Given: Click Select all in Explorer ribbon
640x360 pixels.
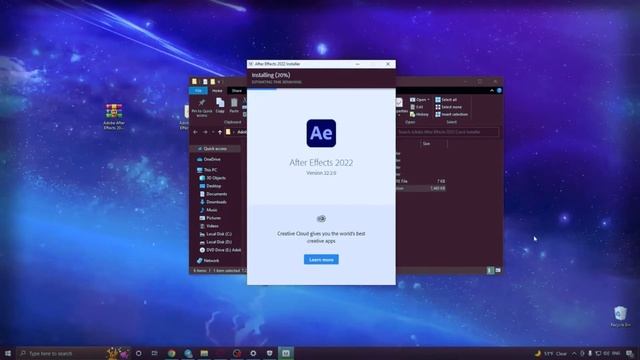Looking at the screenshot, I should pos(446,100).
